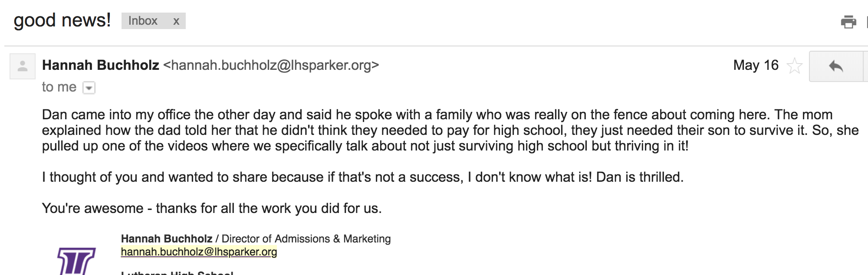Screen dimensions: 868x275
Task: Click bold Hannah Buchholz name in signature
Action: (167, 239)
